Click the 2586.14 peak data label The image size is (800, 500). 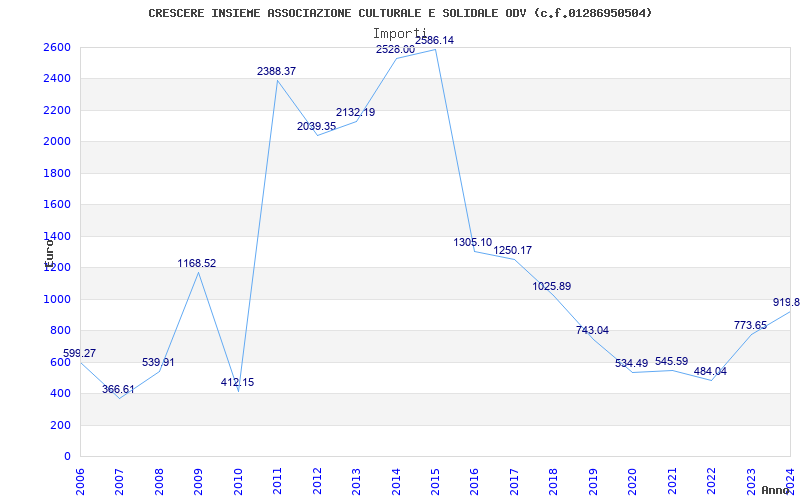click(434, 40)
